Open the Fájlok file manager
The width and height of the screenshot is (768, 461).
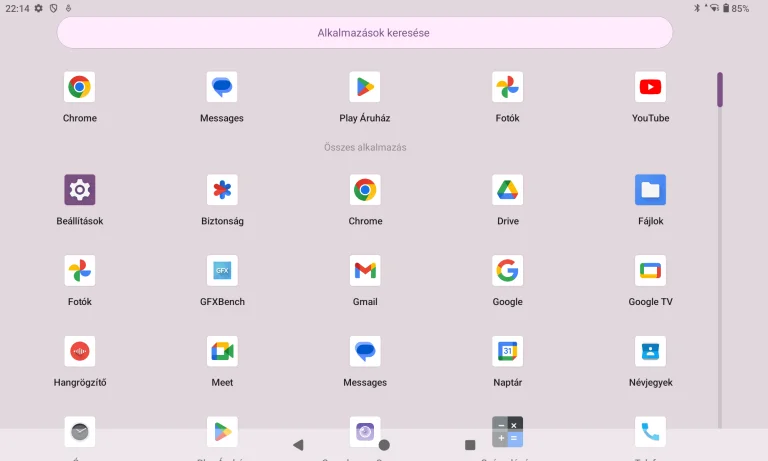pos(650,190)
